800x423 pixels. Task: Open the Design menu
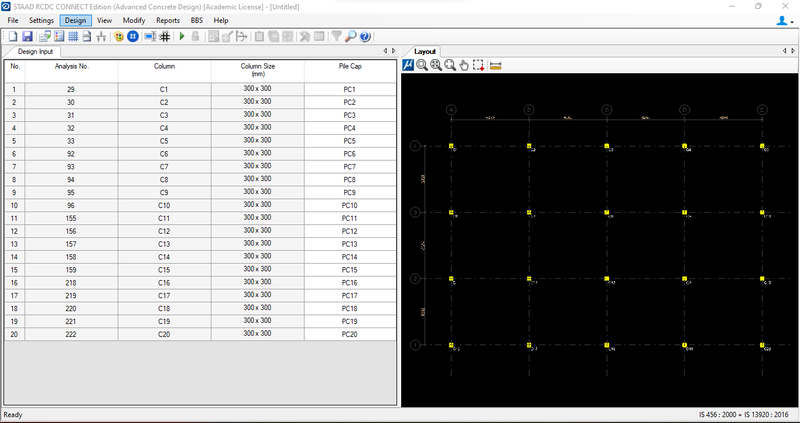[76, 20]
